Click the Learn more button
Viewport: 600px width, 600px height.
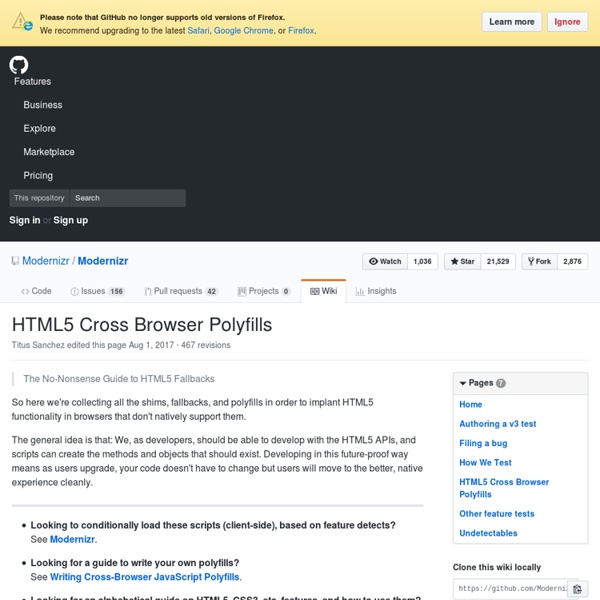click(512, 22)
